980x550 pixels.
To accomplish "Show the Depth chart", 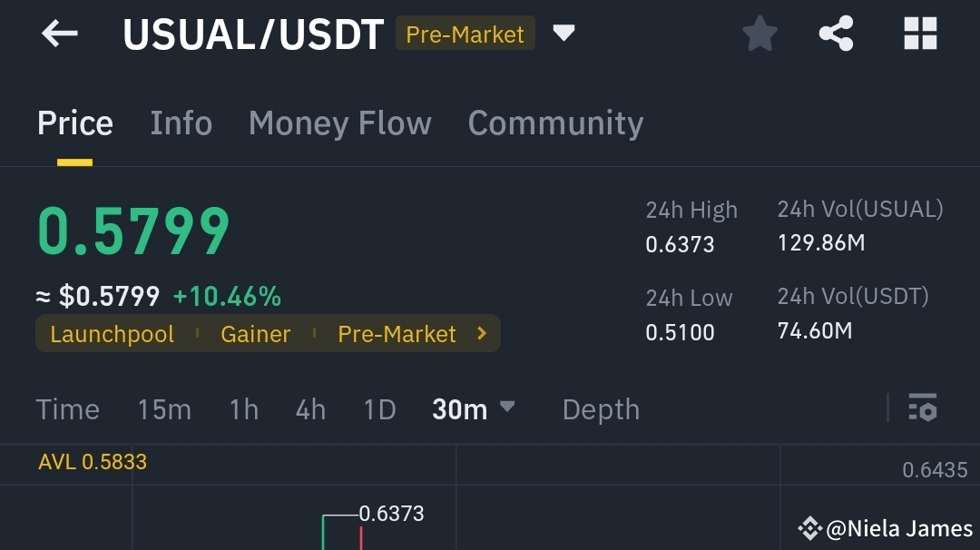I will (x=601, y=410).
